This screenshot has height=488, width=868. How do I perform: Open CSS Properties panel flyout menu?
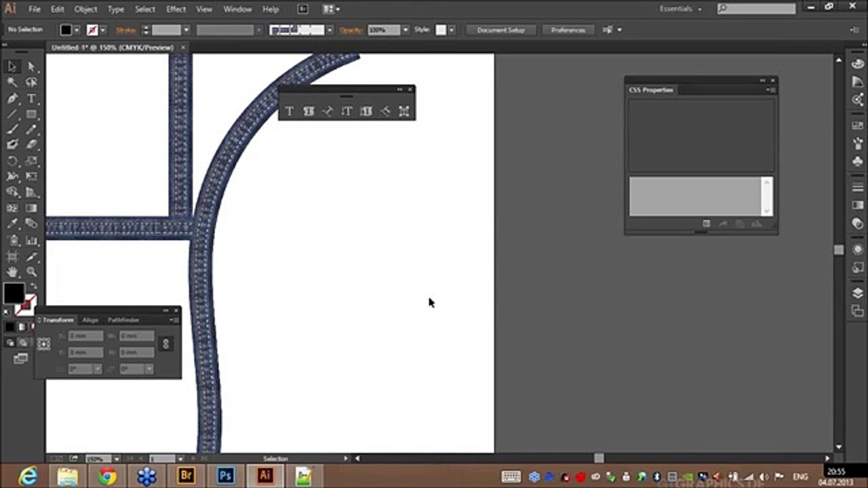(770, 90)
